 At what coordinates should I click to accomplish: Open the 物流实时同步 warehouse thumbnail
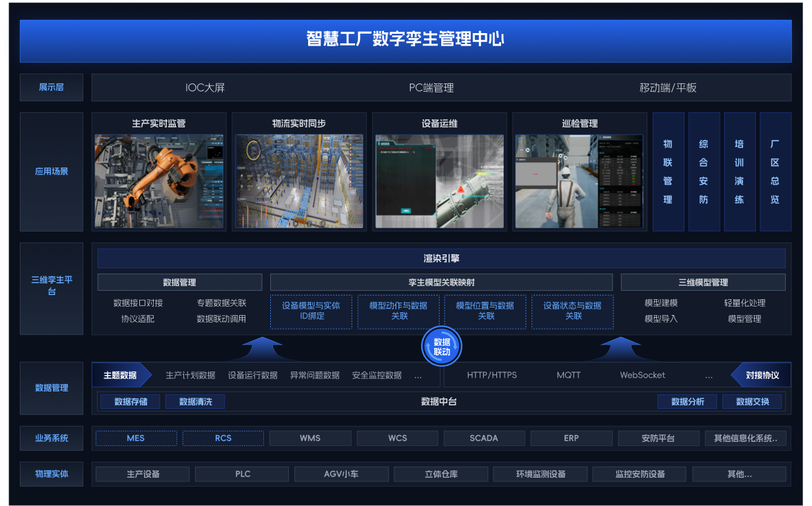[x=299, y=181]
